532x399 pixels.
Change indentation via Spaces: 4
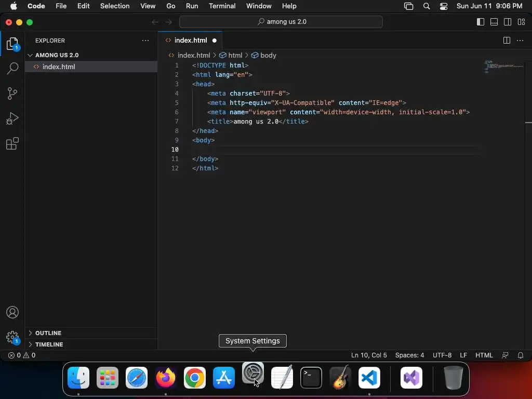pos(409,355)
